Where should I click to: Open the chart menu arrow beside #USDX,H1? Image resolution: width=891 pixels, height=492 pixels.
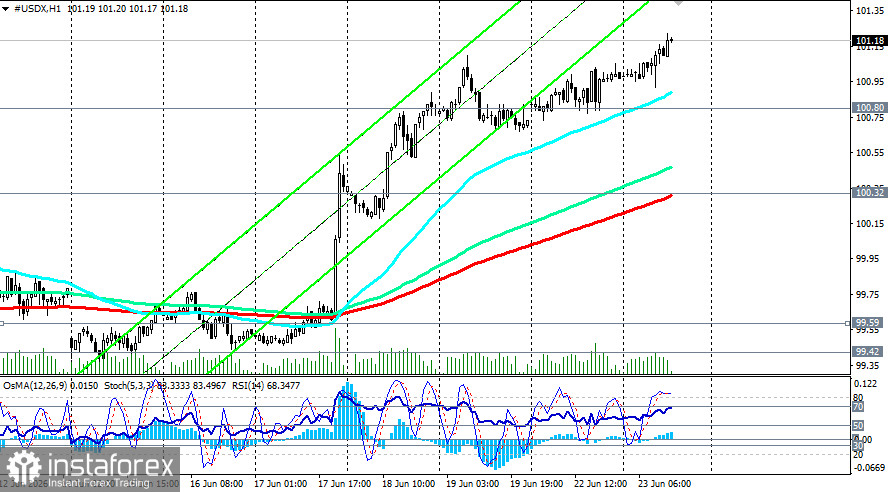click(x=5, y=9)
